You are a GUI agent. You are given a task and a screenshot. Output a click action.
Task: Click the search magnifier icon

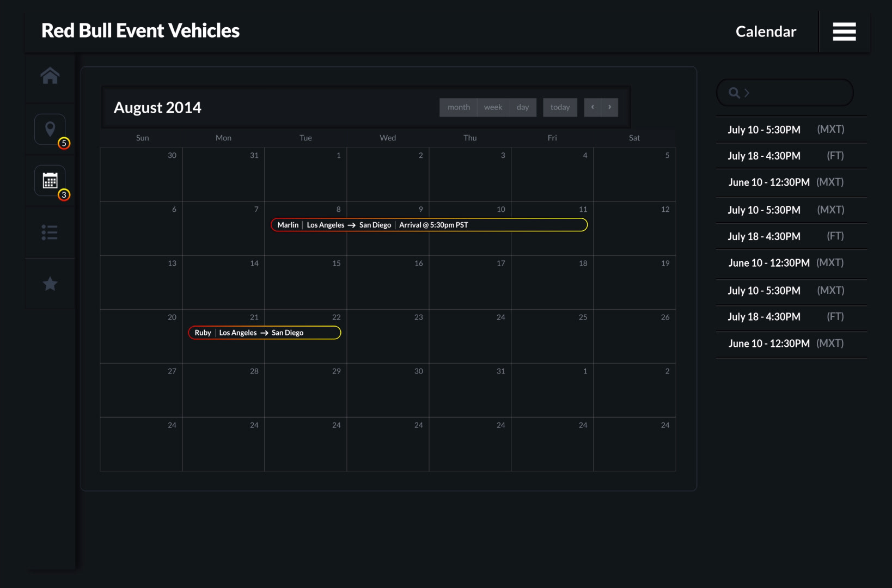click(x=734, y=93)
